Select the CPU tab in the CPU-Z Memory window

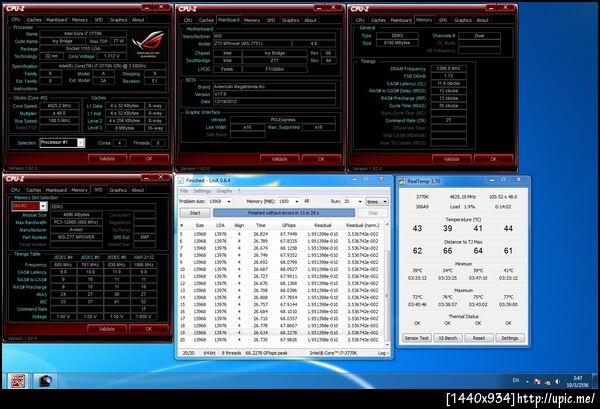click(x=360, y=20)
